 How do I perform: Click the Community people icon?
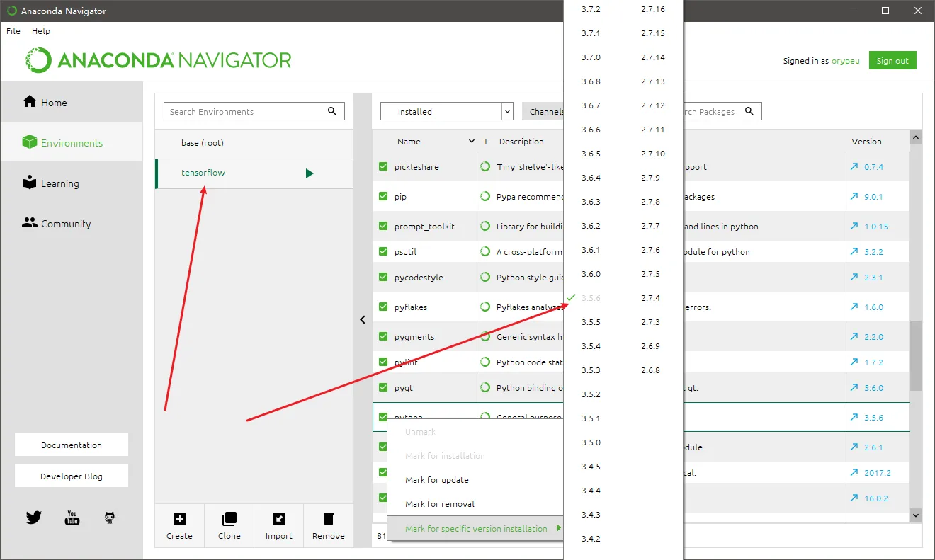click(29, 223)
